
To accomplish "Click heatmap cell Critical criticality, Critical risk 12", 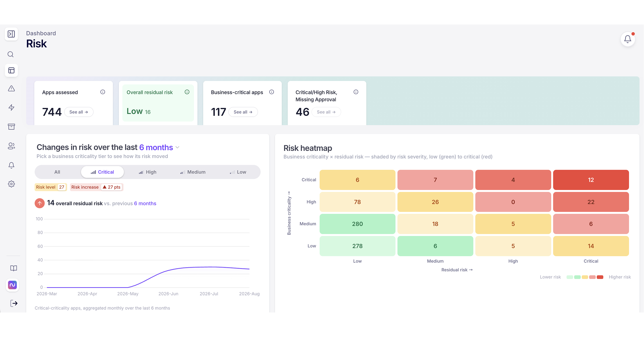I will (x=591, y=180).
